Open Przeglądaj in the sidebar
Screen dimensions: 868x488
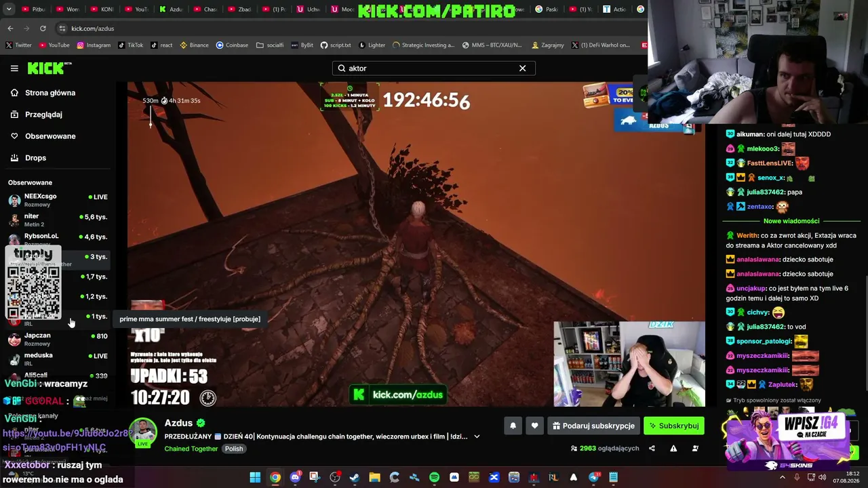coord(43,115)
